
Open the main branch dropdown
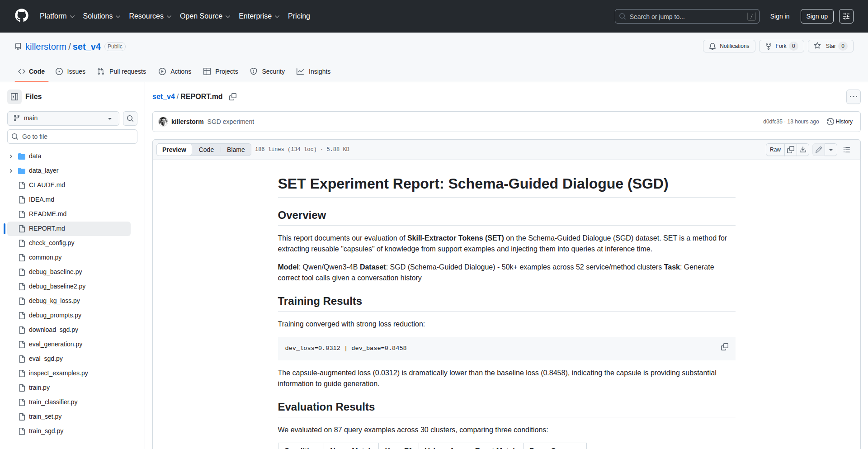(x=63, y=118)
